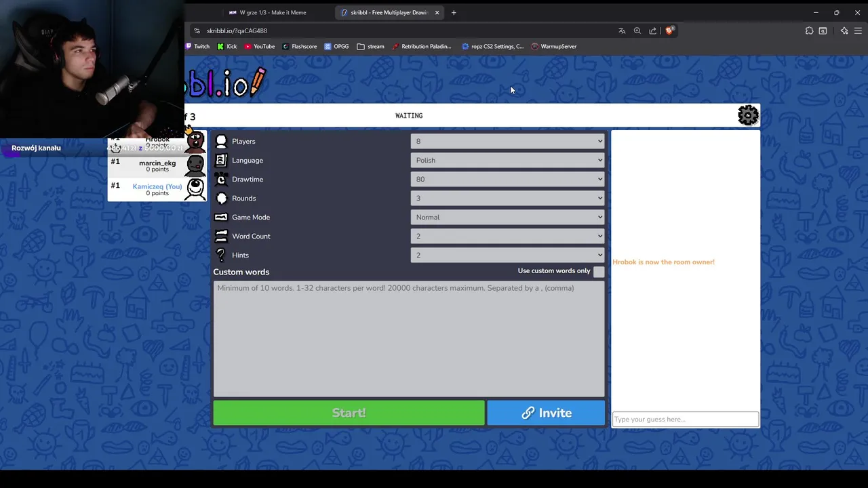
Task: Click 'Hrobok is now the room owner!' message
Action: [663, 262]
